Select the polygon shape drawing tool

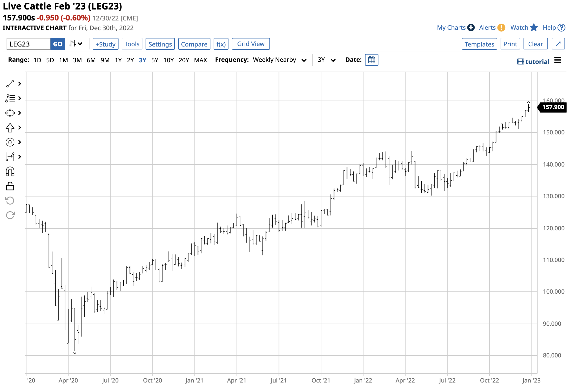point(10,113)
